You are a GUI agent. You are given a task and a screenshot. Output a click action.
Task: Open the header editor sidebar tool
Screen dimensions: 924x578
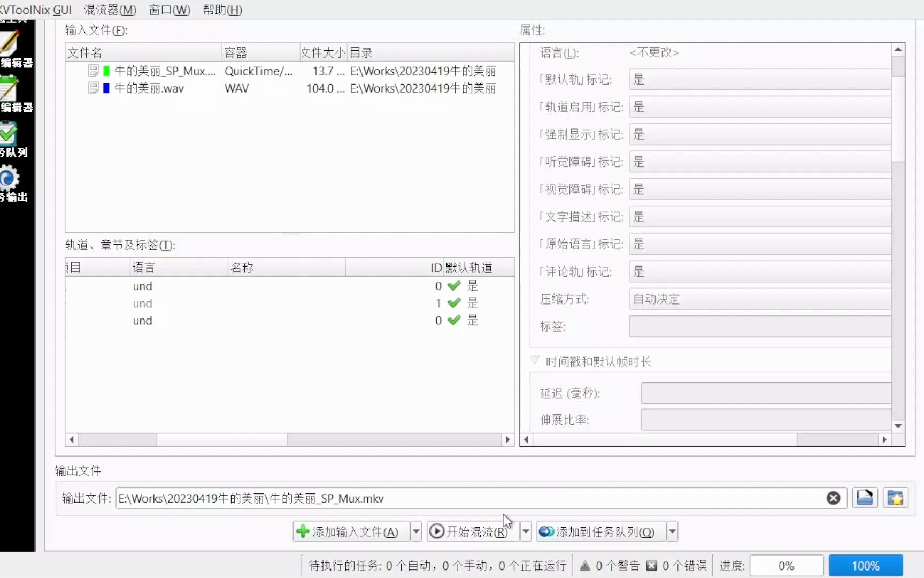coord(15,49)
